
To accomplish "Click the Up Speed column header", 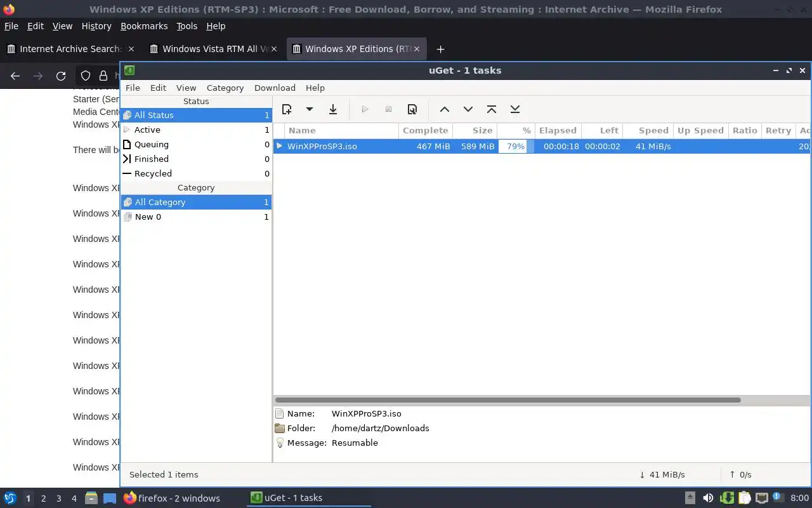I will pos(700,130).
